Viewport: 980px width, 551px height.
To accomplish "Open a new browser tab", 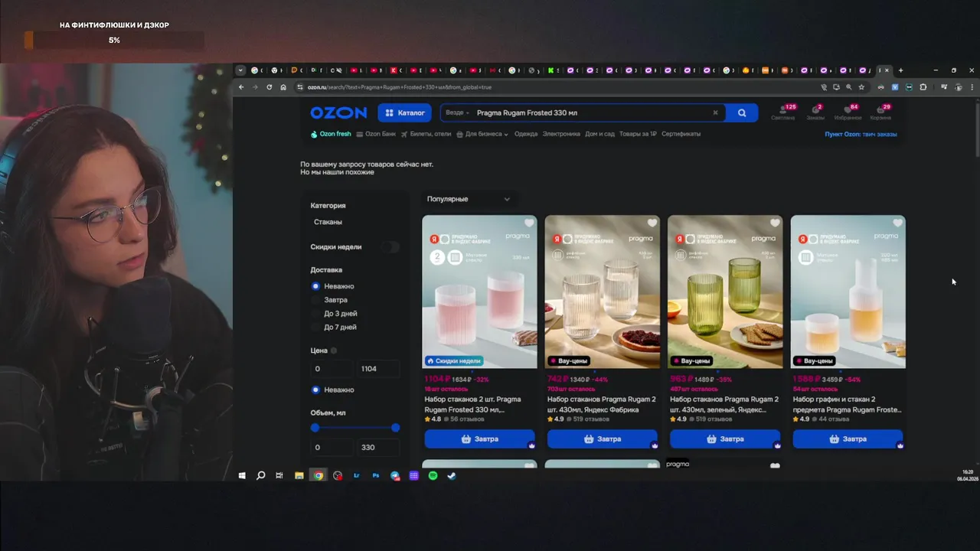I will 900,70.
